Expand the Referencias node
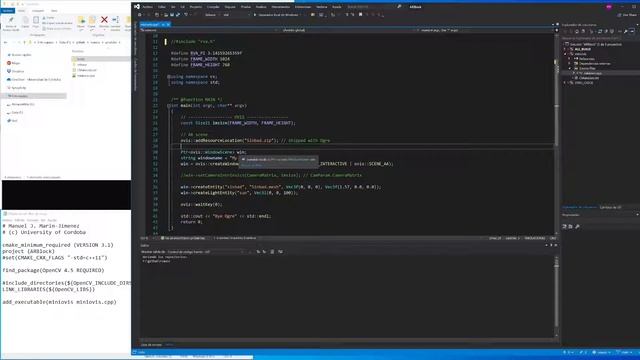This screenshot has height=360, width=640. point(570,59)
